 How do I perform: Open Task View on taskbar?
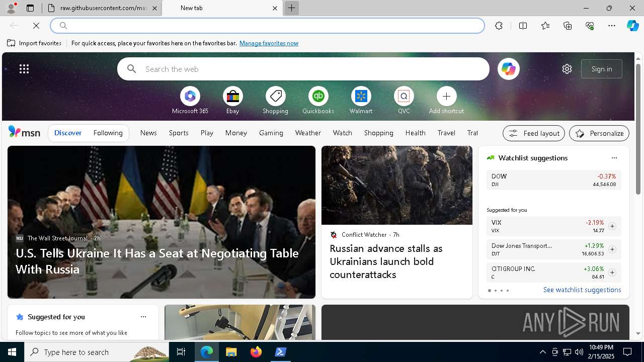coord(181,352)
